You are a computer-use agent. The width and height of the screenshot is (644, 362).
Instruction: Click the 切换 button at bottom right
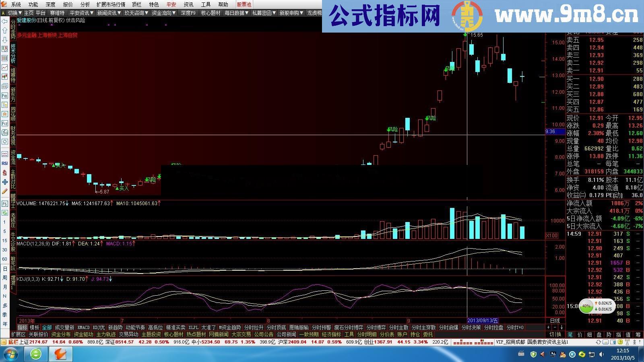555,334
